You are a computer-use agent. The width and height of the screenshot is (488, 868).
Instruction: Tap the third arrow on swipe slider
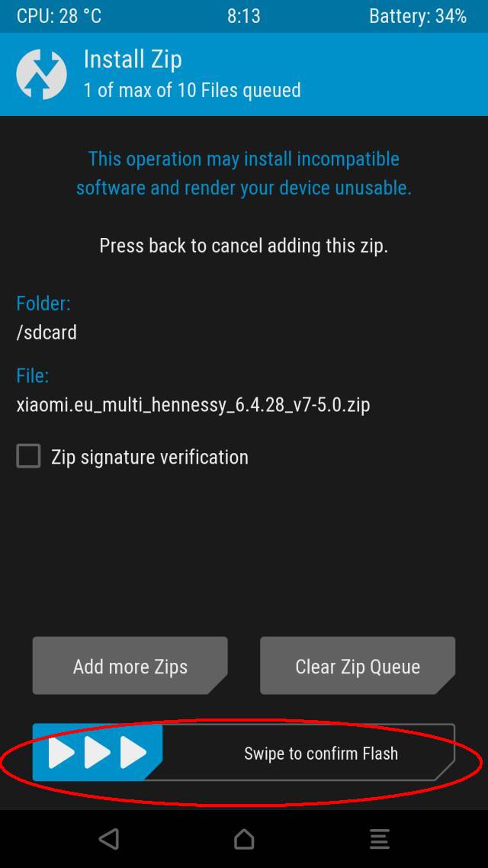(133, 752)
